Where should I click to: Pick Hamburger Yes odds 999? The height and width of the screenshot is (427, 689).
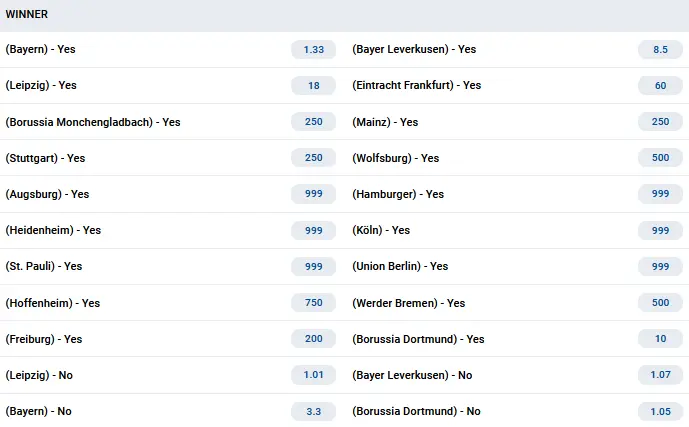click(660, 194)
